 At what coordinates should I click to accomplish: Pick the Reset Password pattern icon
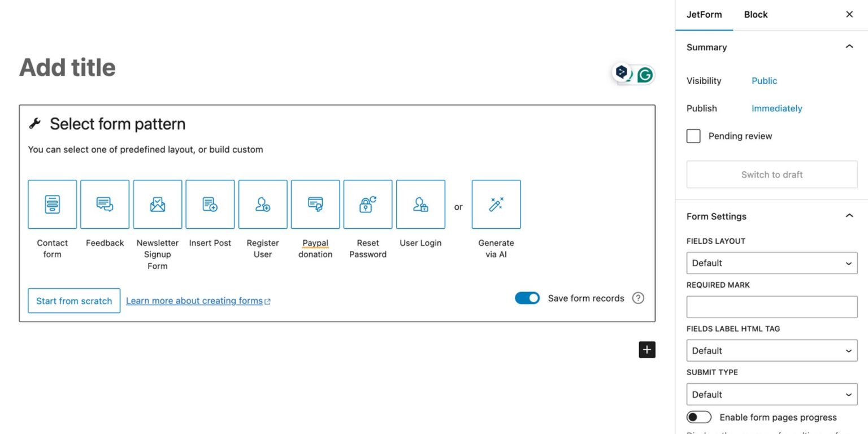pos(368,204)
